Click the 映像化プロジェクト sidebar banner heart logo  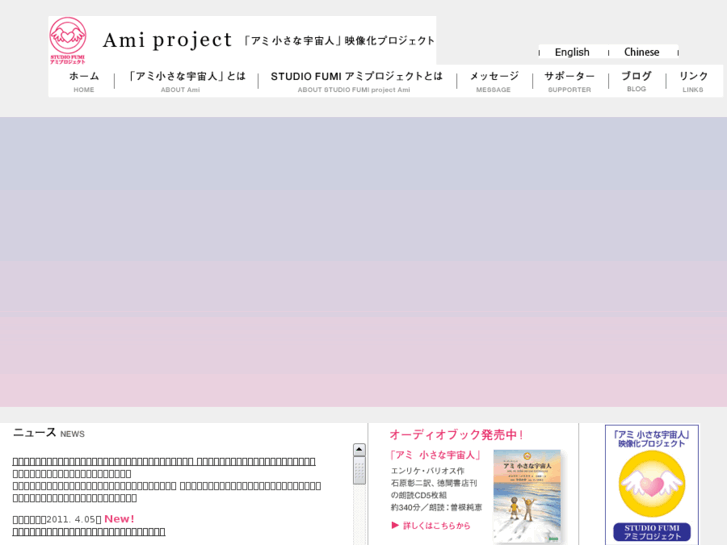point(651,484)
